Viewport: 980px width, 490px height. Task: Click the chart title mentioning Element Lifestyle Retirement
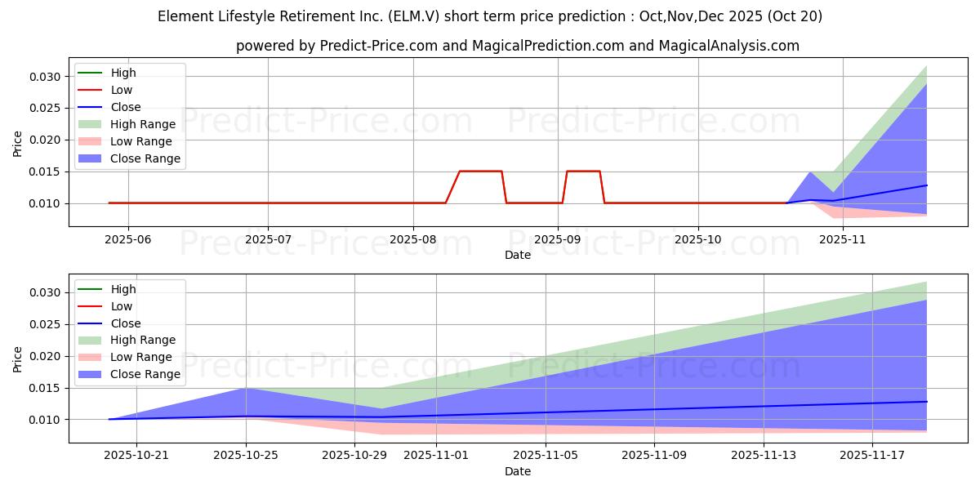490,16
